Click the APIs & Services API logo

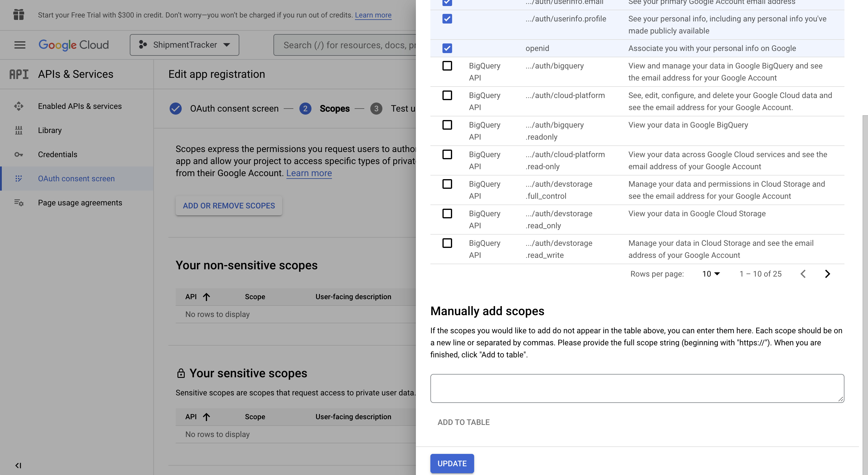pos(19,74)
